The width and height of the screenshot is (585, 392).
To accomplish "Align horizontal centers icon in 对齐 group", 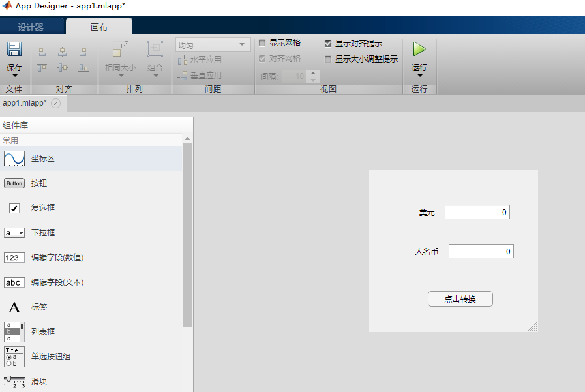I will point(63,52).
